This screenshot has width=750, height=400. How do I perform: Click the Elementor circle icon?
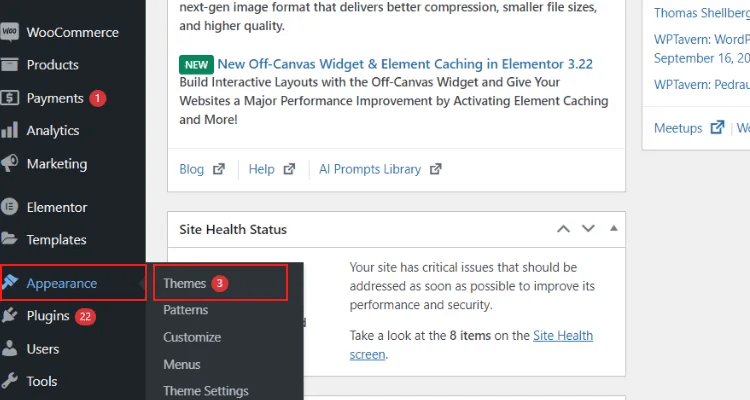(x=9, y=207)
